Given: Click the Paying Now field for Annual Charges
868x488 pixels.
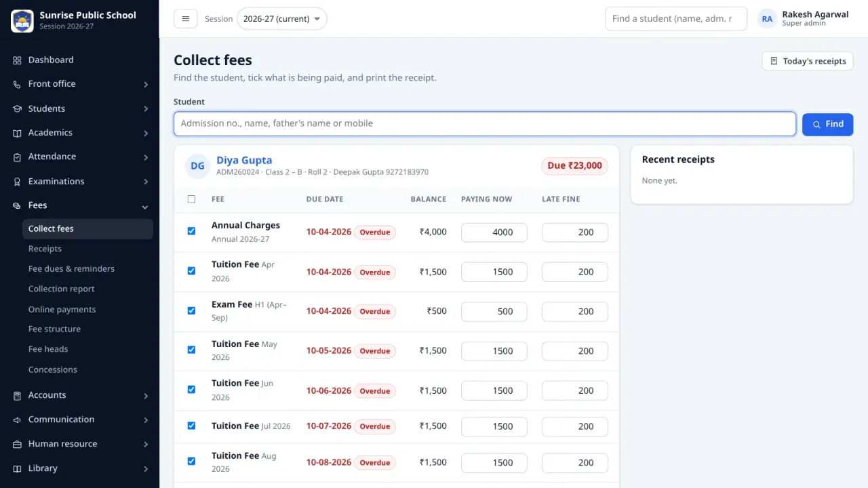Looking at the screenshot, I should coord(494,232).
